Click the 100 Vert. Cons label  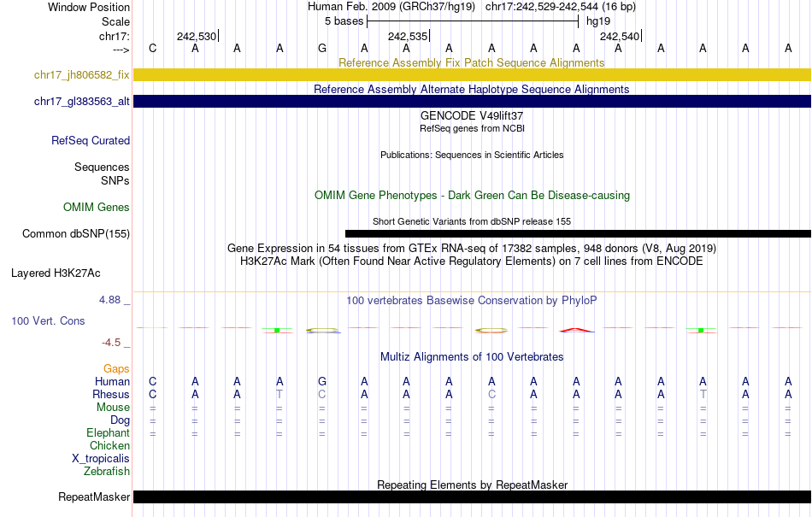(48, 320)
